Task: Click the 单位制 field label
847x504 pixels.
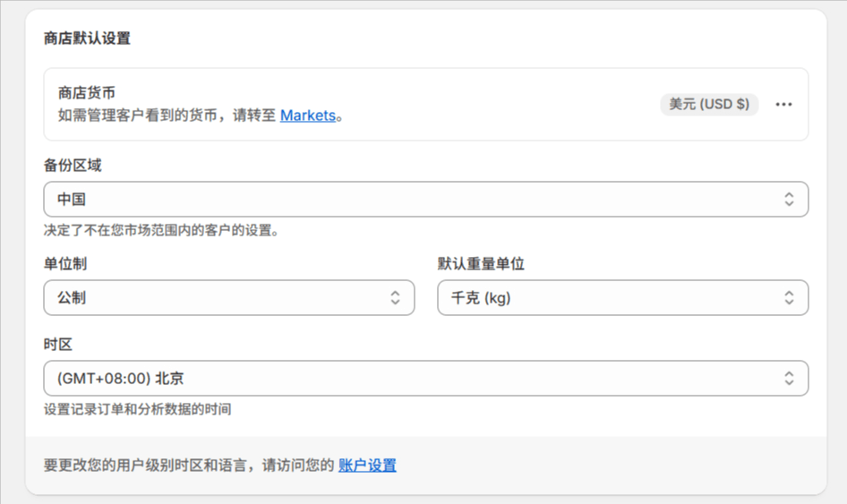Action: pos(65,264)
